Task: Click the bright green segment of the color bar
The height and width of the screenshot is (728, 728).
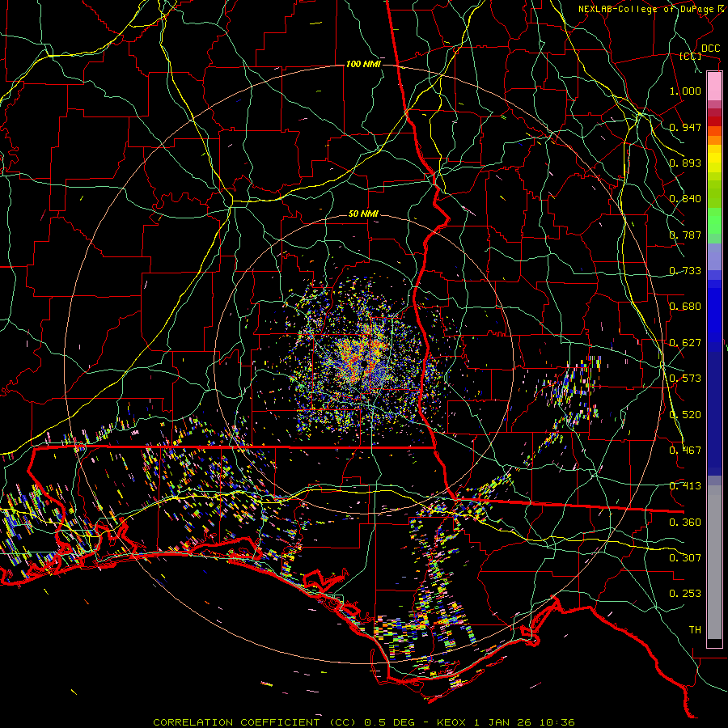Action: (714, 221)
